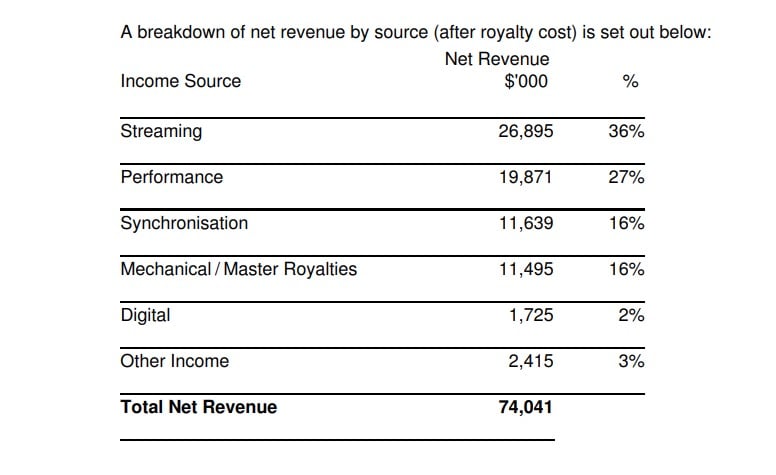776x475 pixels.
Task: Click the total value 74,041
Action: click(x=525, y=407)
